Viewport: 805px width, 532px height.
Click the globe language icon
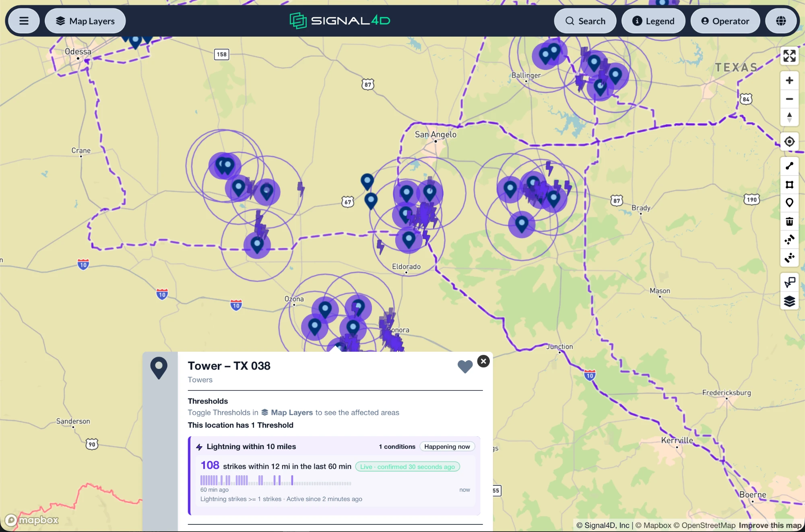coord(781,21)
